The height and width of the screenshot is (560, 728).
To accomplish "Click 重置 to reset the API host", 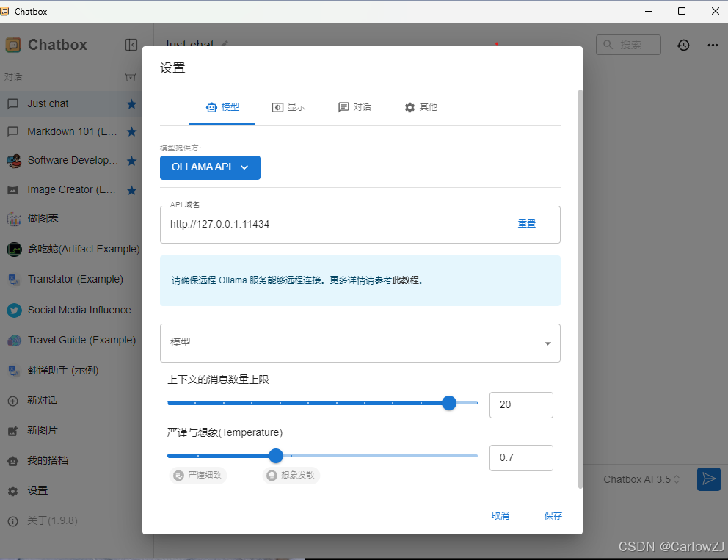I will [x=526, y=224].
